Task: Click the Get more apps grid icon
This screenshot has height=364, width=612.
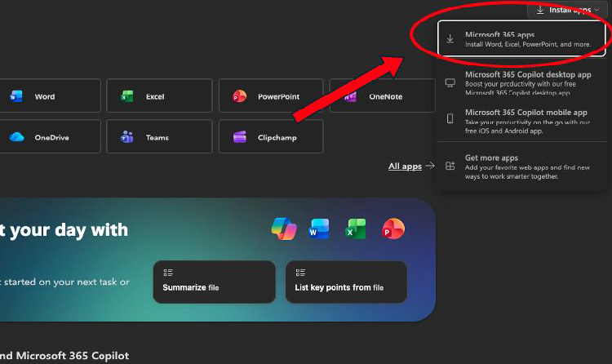Action: [450, 166]
